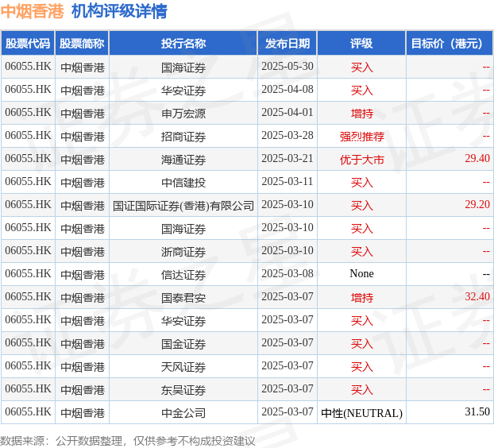Viewport: 494px width, 448px height.
Task: Click the 中金公司 broker name
Action: pos(183,413)
